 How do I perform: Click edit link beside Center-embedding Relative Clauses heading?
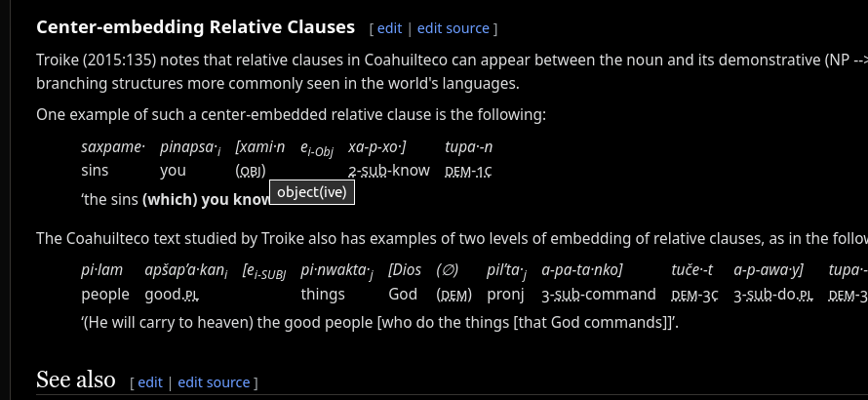389,28
